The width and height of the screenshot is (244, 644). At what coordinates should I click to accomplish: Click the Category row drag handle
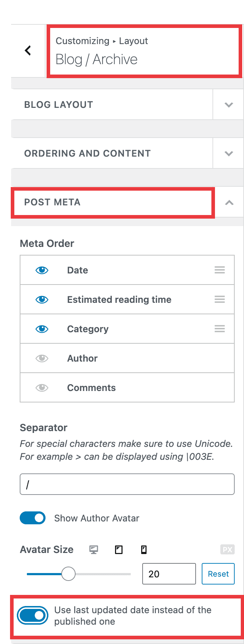[220, 329]
